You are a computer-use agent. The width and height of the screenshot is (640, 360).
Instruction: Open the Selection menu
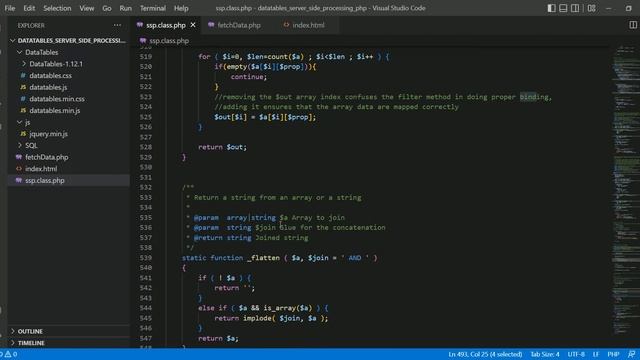click(x=57, y=8)
